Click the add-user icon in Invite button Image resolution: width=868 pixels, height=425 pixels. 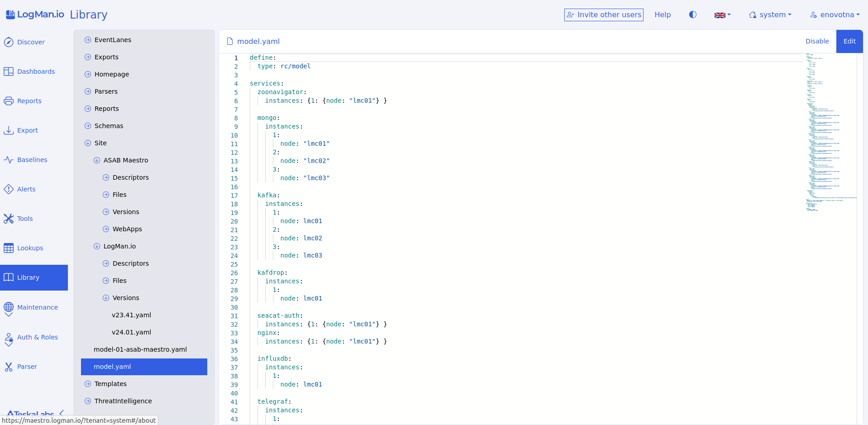571,14
